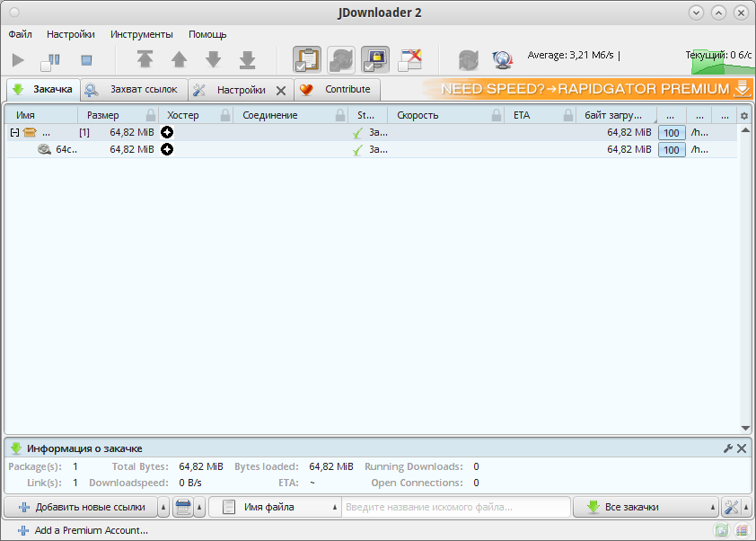This screenshot has width=756, height=541.
Task: Click the Информация о закачке header icon
Action: pyautogui.click(x=16, y=448)
